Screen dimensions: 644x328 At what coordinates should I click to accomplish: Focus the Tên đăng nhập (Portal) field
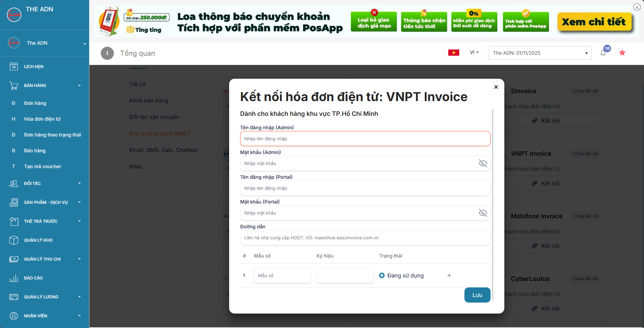point(365,188)
